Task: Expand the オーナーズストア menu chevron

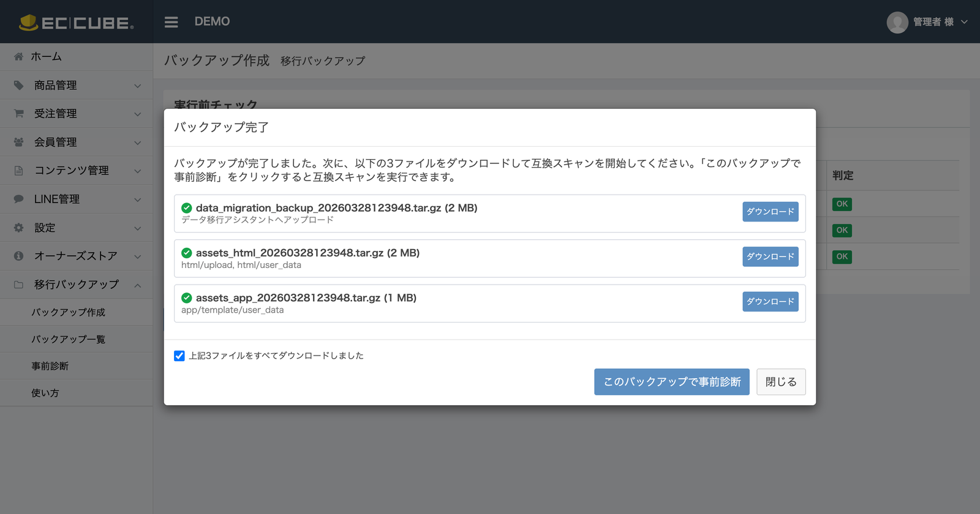Action: (137, 256)
